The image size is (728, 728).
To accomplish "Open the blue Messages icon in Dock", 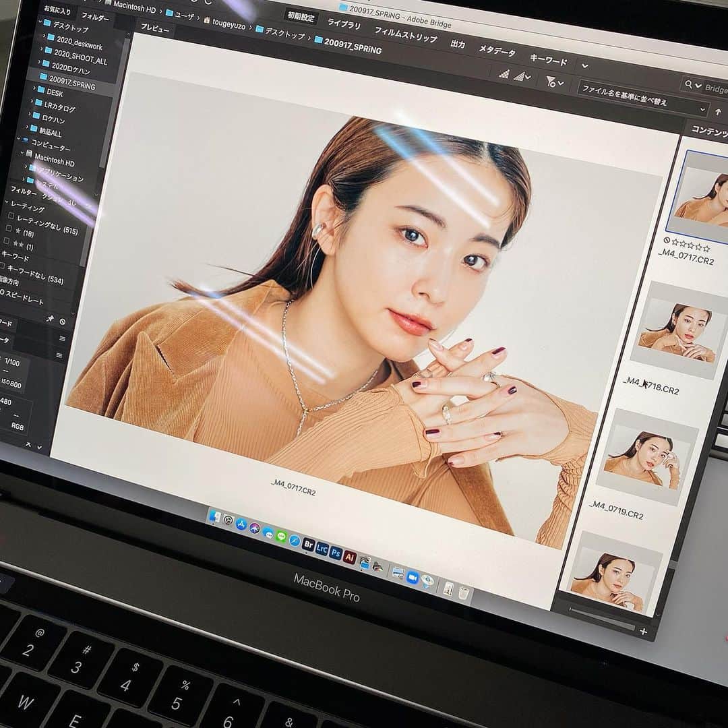I will (268, 533).
